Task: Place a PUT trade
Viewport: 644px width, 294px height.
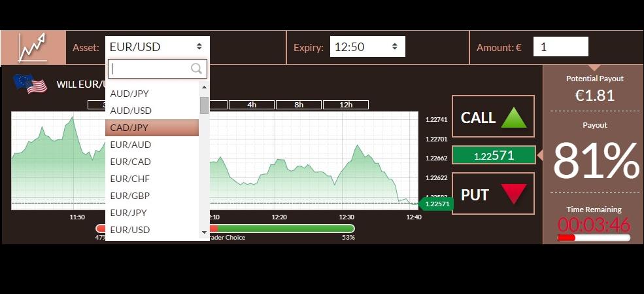Action: (x=493, y=194)
